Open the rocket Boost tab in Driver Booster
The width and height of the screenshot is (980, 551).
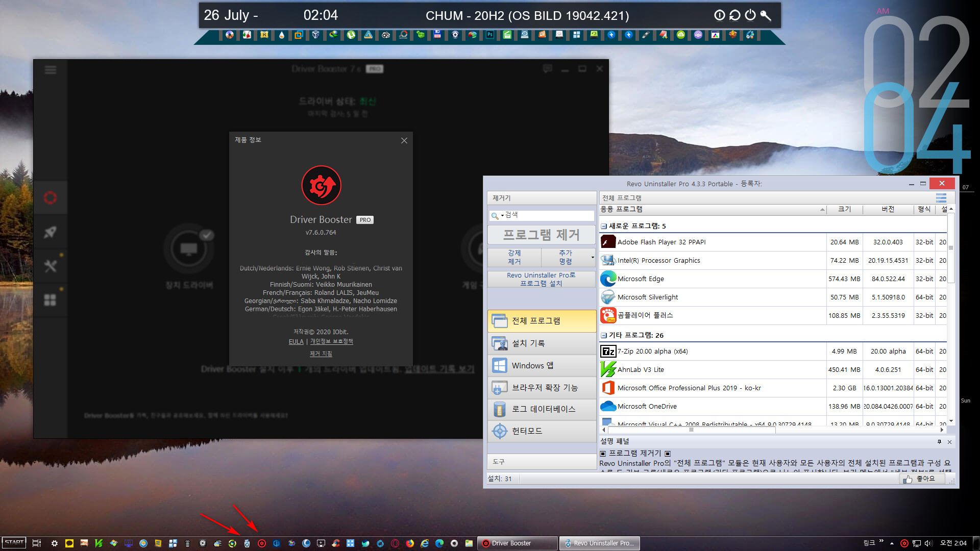[50, 232]
